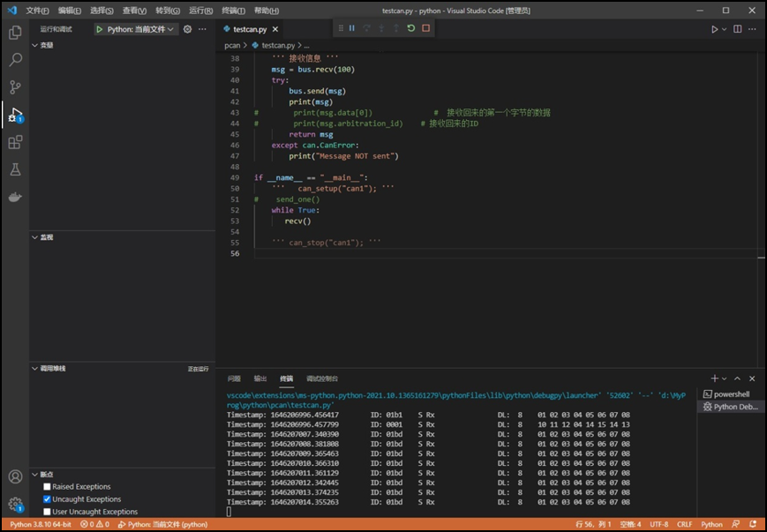
Task: Open the 查看(V) menu
Action: pos(134,11)
